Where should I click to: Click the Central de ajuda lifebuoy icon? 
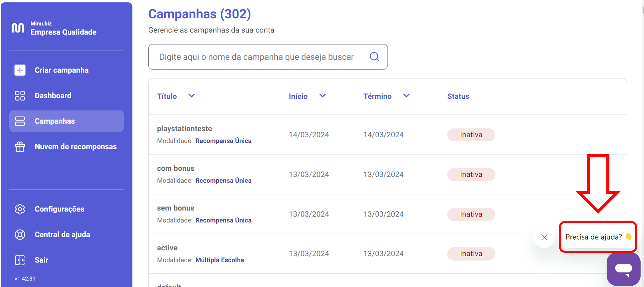click(x=20, y=234)
